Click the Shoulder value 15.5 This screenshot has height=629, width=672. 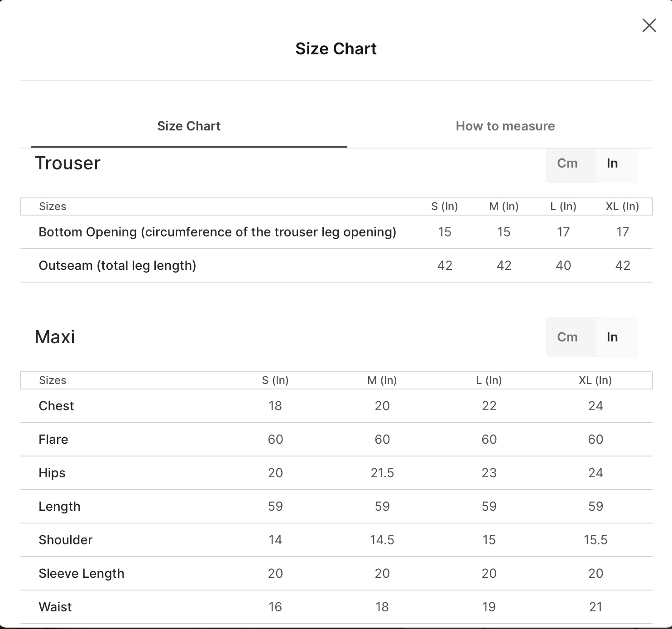(x=595, y=540)
